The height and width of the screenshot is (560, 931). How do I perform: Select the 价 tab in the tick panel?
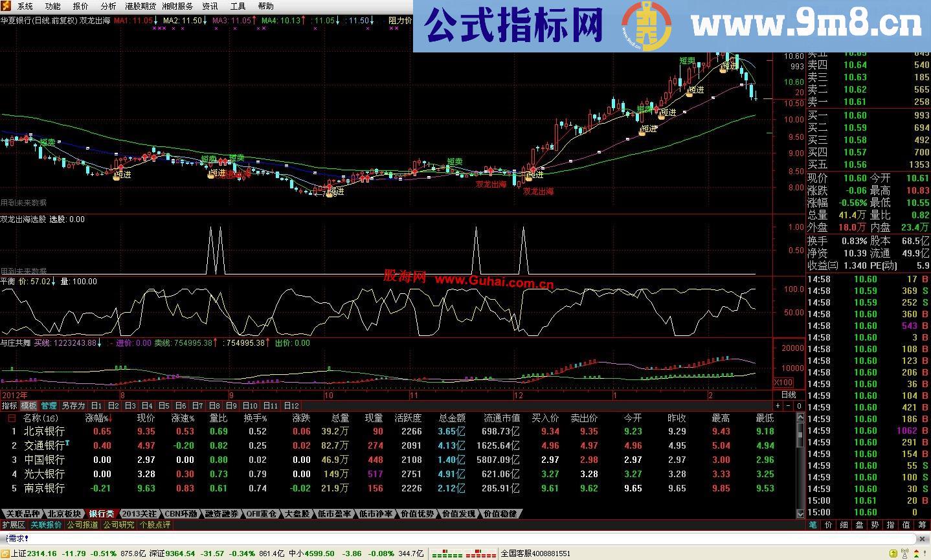(829, 525)
